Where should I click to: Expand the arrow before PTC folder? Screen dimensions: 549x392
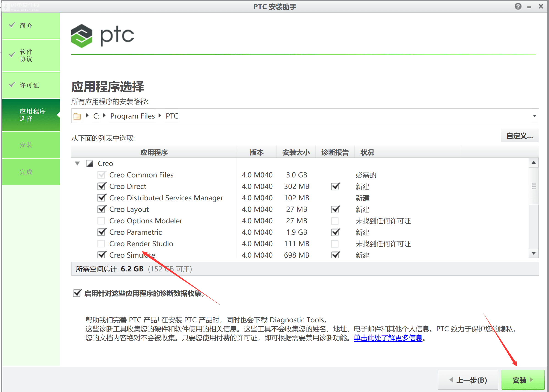click(x=160, y=116)
